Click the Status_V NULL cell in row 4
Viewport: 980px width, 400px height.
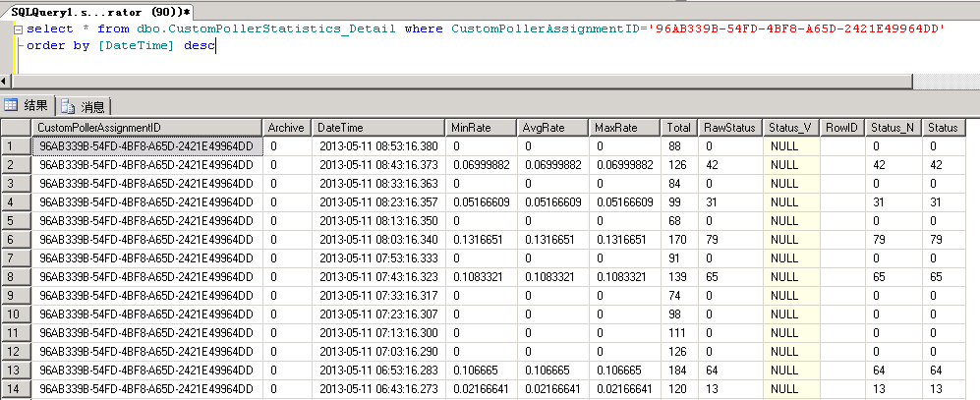(790, 201)
